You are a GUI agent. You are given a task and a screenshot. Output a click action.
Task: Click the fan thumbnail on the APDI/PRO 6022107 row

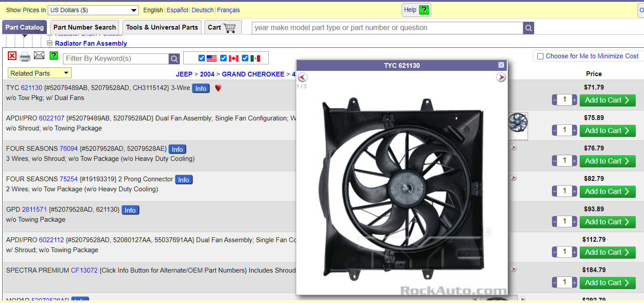pos(518,126)
